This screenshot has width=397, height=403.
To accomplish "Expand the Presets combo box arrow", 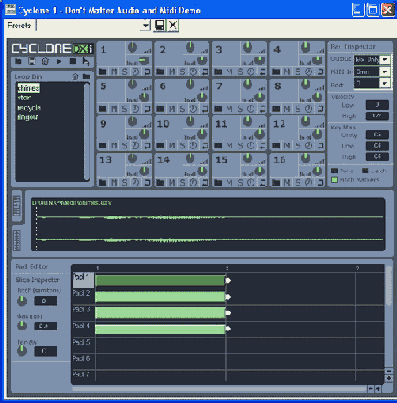I will tap(145, 26).
